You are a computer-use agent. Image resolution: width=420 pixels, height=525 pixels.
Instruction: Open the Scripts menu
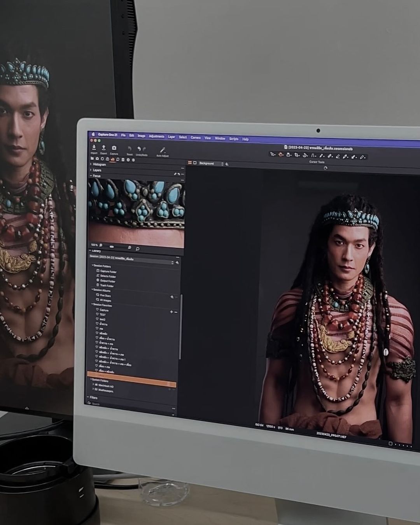click(x=234, y=138)
